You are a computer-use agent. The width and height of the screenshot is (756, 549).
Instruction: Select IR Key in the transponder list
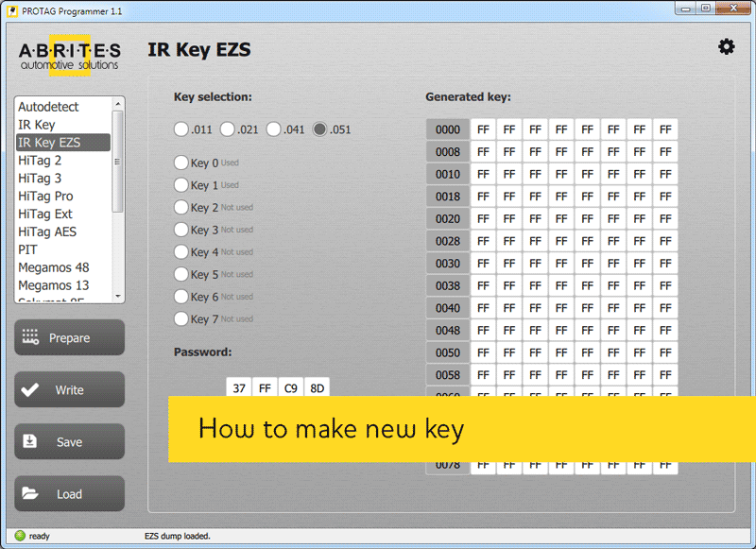[63, 125]
